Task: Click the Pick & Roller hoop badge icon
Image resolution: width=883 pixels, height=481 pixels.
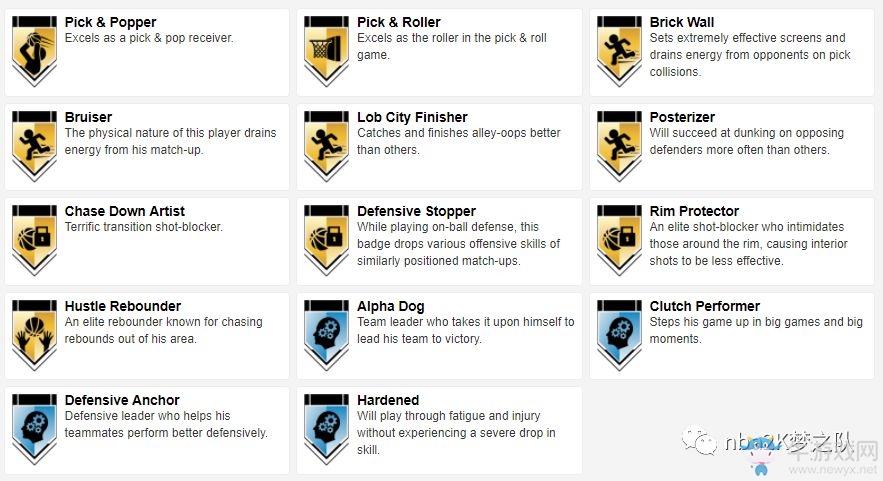Action: pos(327,51)
